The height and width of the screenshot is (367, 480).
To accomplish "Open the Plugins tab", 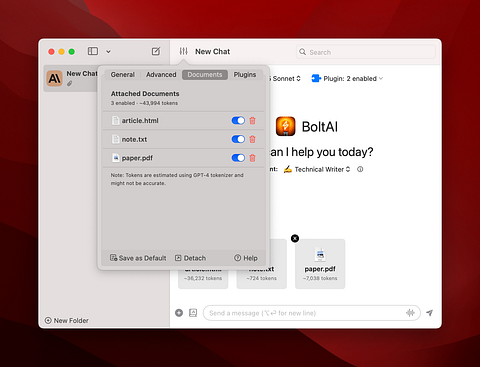I will coord(245,75).
